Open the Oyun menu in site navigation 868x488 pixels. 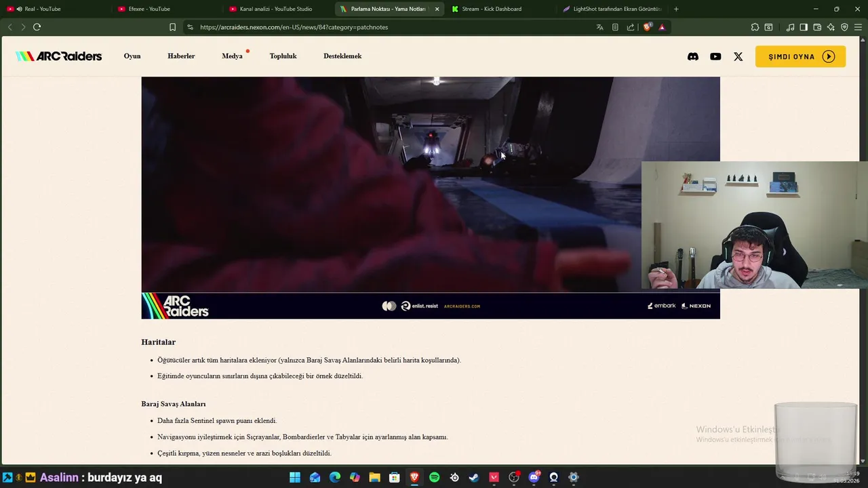point(132,56)
